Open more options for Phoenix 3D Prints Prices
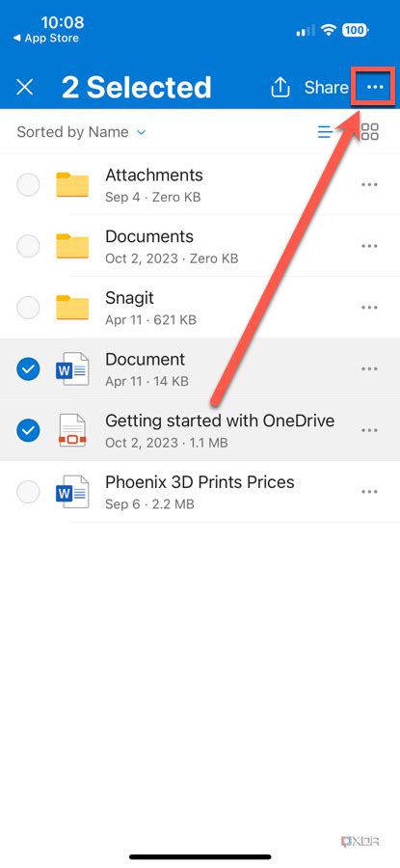This screenshot has height=868, width=400. click(369, 492)
